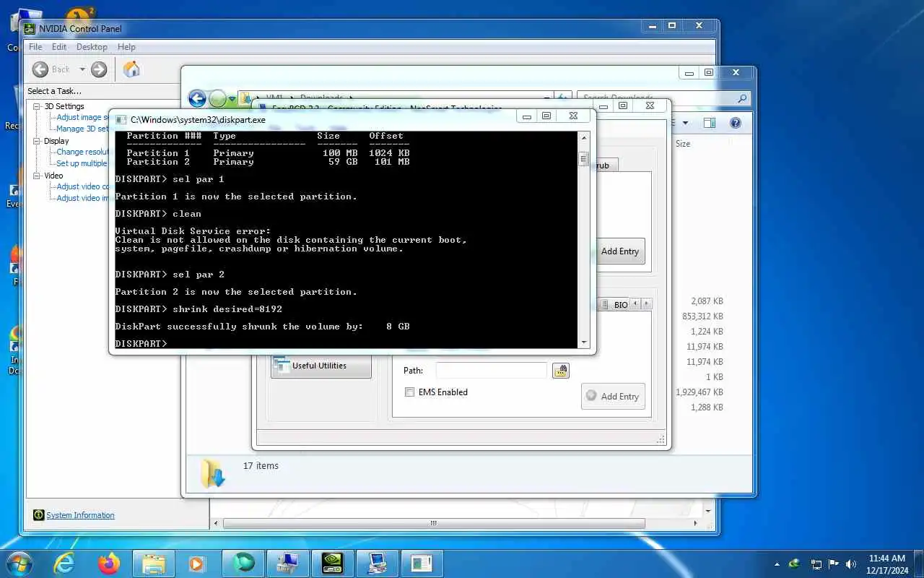The height and width of the screenshot is (578, 924).
Task: Open the Help menu in NVIDIA Control Panel
Action: coord(126,47)
